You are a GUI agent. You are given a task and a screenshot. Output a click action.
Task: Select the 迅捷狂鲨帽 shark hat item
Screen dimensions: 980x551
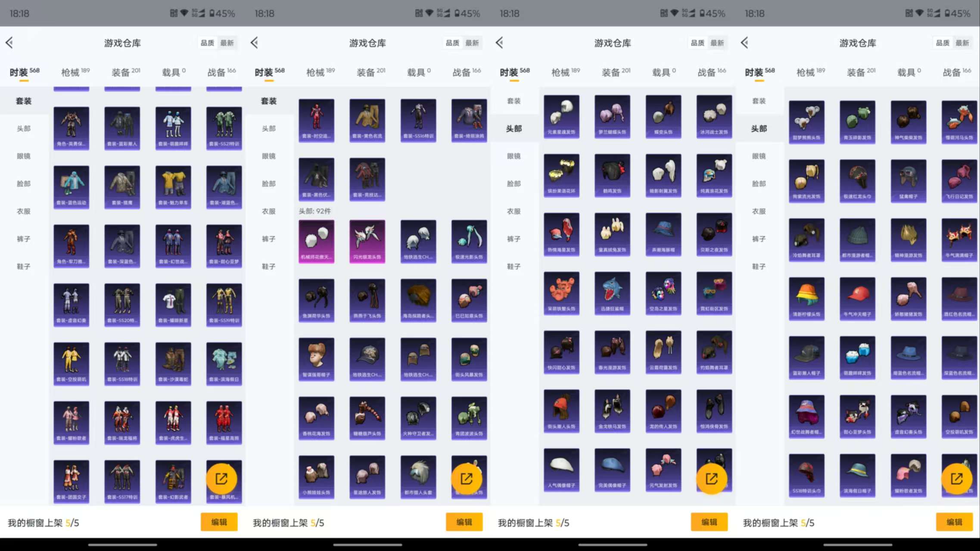(612, 294)
